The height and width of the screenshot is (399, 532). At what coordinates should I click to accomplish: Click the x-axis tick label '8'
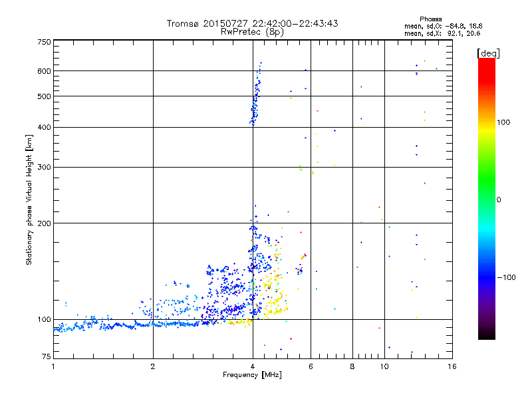click(x=352, y=366)
